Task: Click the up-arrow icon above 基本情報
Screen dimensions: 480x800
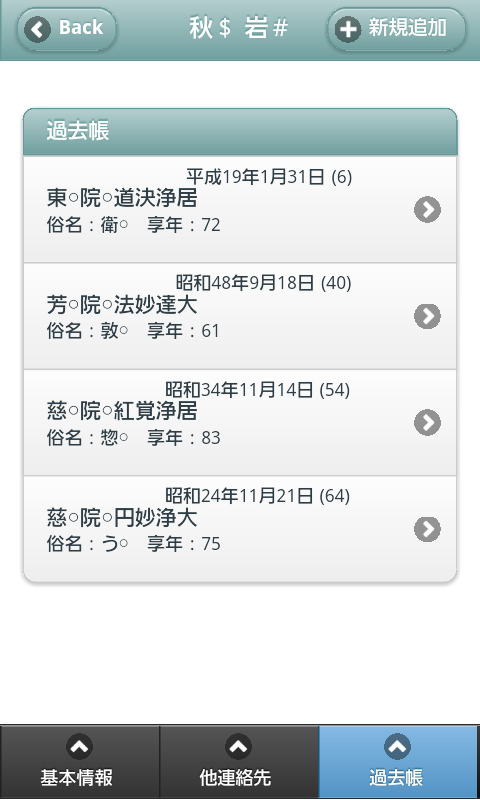Action: pyautogui.click(x=80, y=747)
